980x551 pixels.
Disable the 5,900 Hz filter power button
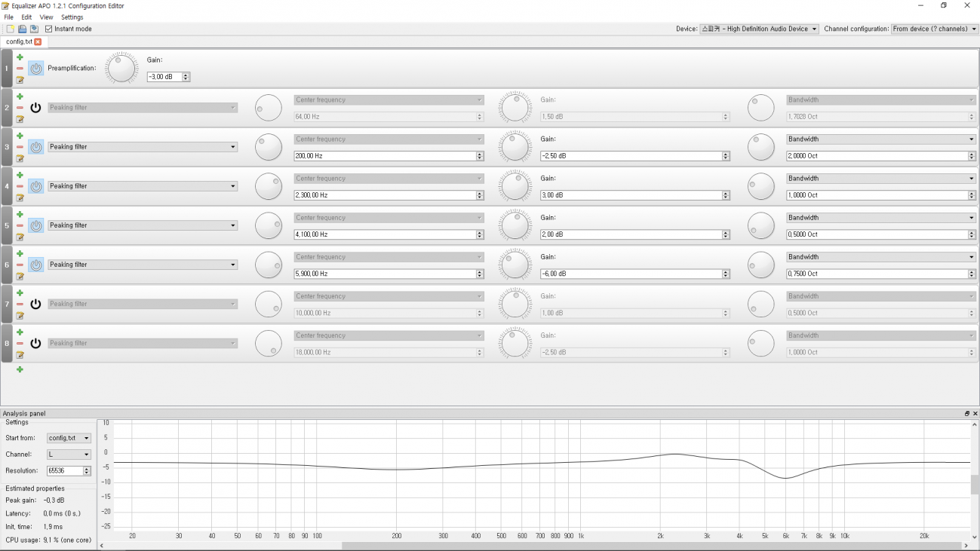[x=36, y=264]
